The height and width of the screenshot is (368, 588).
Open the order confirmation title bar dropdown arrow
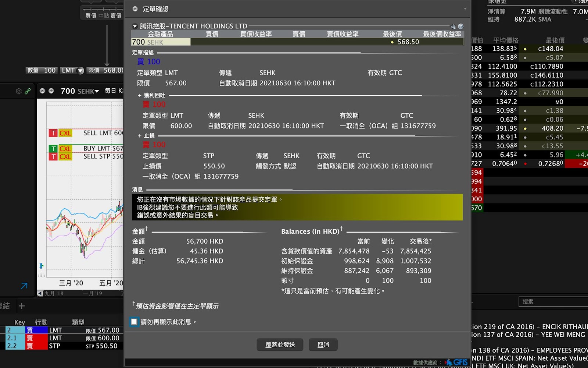465,8
